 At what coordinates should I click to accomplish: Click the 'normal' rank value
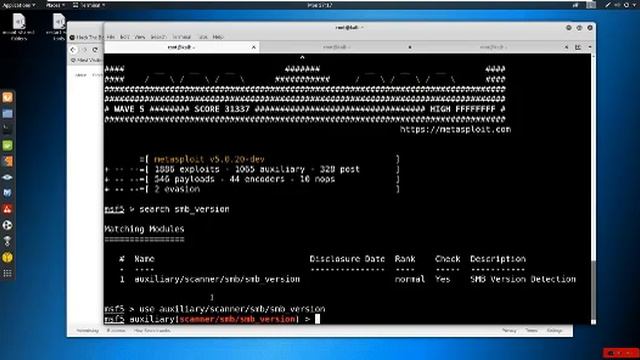[410, 279]
